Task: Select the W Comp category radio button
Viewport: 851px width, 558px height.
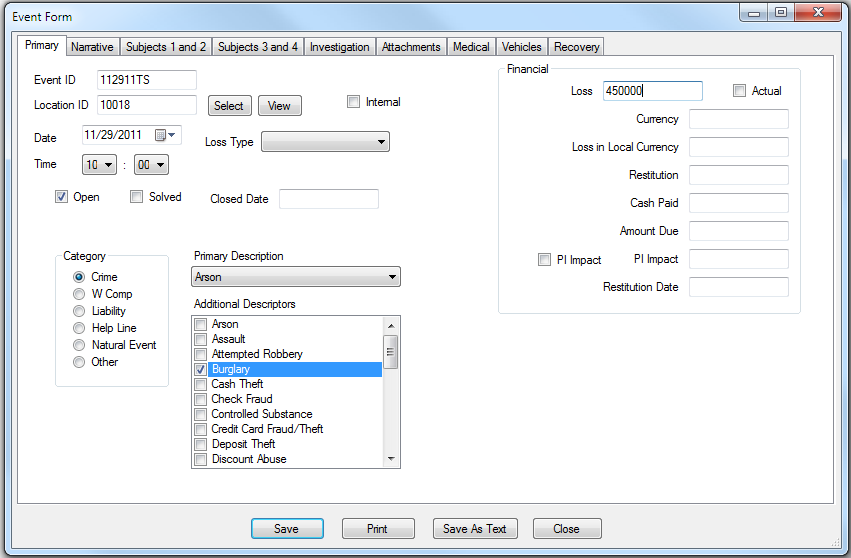Action: 79,294
